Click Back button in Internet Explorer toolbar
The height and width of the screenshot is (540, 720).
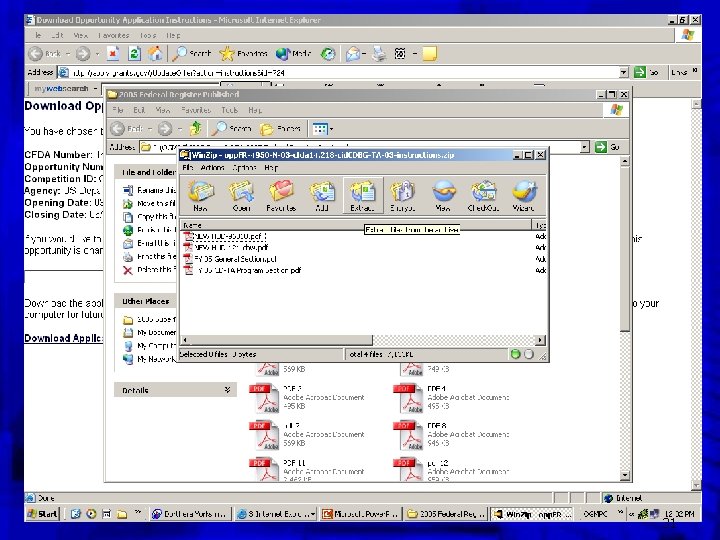(45, 54)
